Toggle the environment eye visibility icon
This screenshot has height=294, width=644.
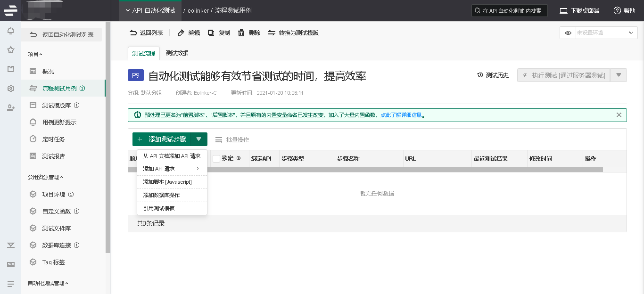point(568,33)
